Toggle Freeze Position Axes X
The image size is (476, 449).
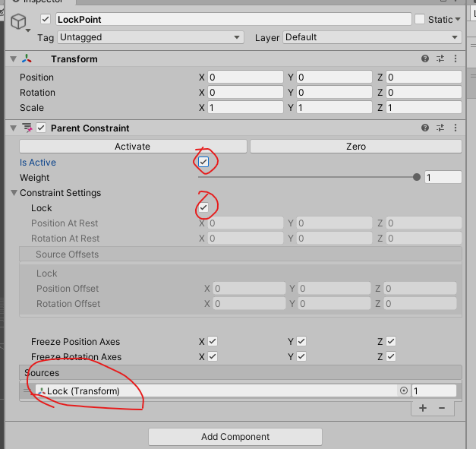point(213,341)
